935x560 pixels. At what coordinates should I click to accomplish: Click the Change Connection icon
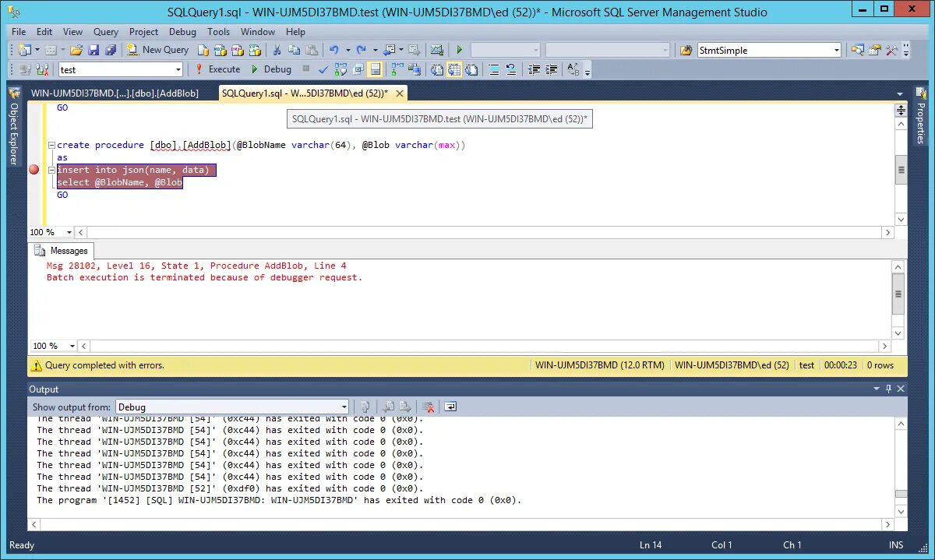pyautogui.click(x=42, y=69)
